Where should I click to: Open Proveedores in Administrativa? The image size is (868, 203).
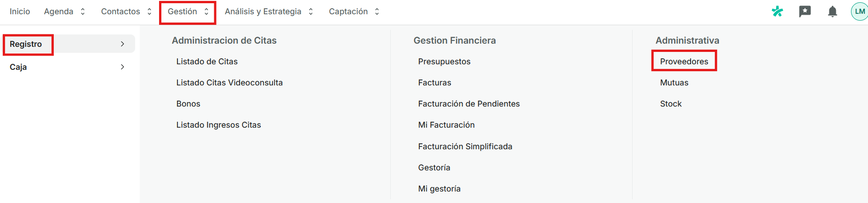(684, 62)
